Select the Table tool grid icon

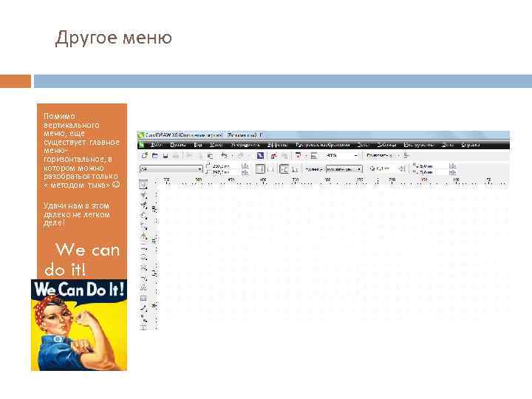(143, 299)
